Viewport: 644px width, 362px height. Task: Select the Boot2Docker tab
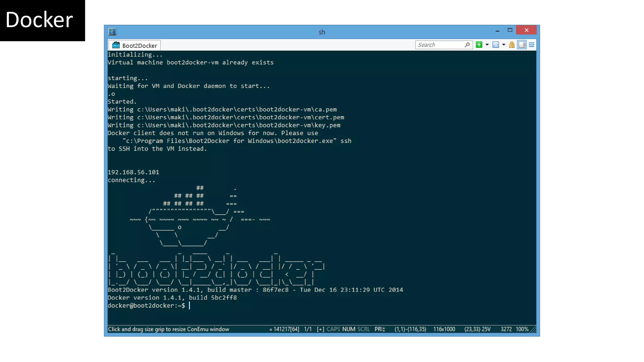135,45
